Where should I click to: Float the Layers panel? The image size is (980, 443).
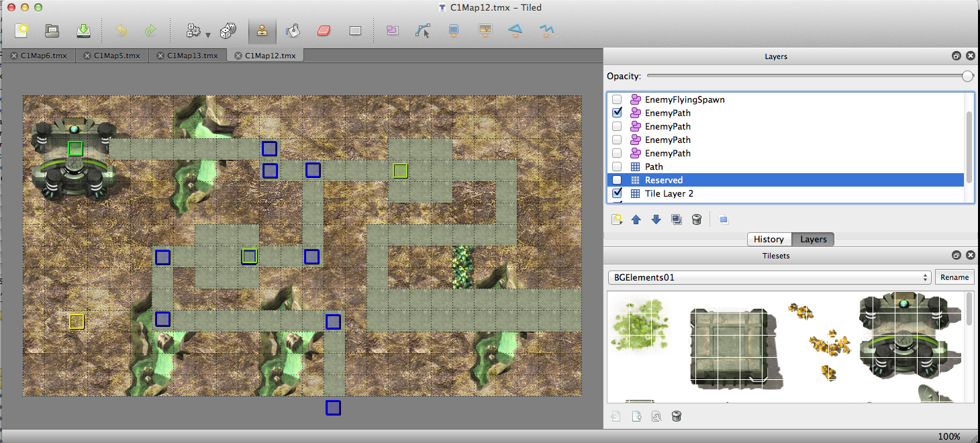(x=957, y=56)
